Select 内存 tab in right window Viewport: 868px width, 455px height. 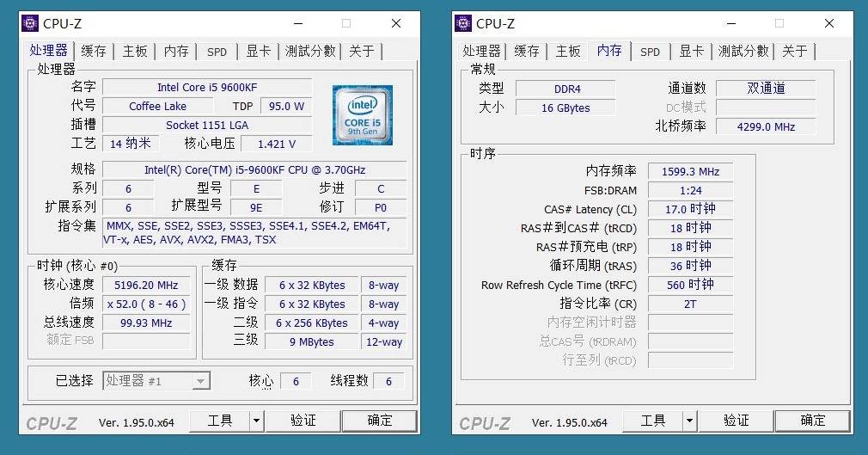coord(609,50)
